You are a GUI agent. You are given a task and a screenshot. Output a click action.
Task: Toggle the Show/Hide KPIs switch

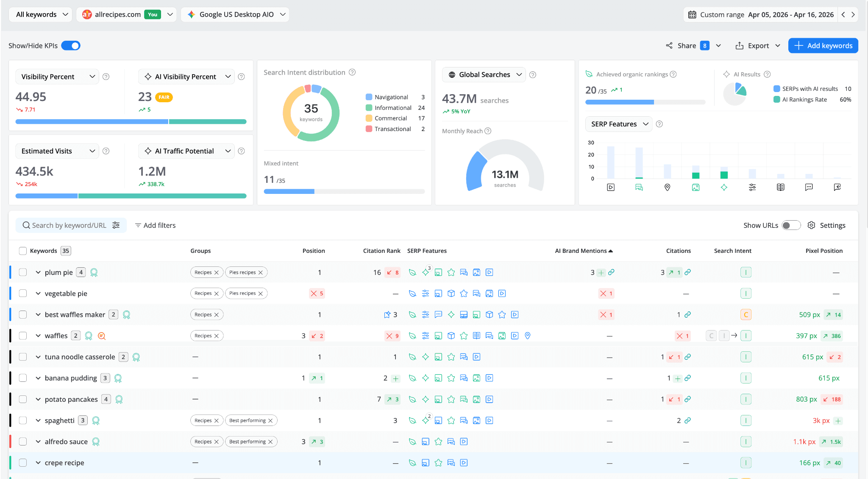(71, 45)
